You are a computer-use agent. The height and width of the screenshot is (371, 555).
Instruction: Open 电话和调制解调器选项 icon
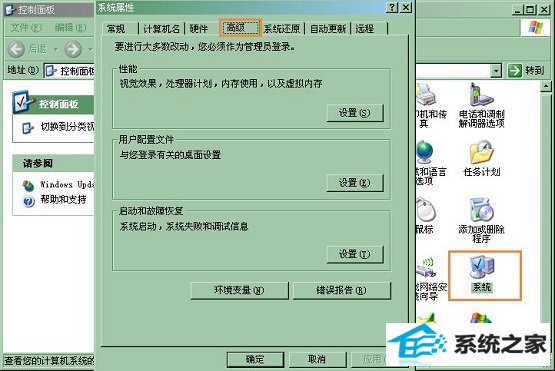481,95
